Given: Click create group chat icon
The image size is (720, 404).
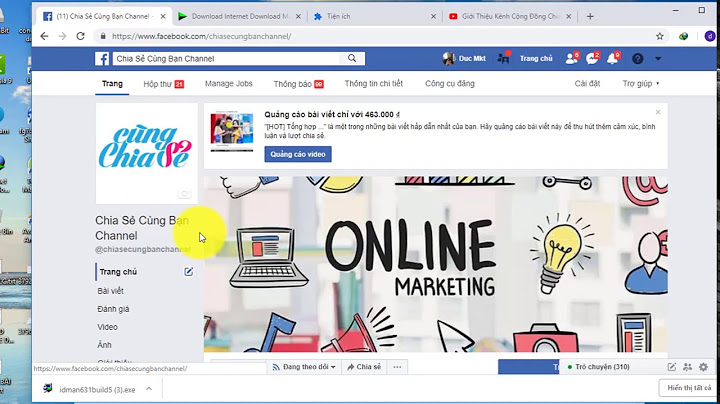Looking at the screenshot, I should click(687, 367).
